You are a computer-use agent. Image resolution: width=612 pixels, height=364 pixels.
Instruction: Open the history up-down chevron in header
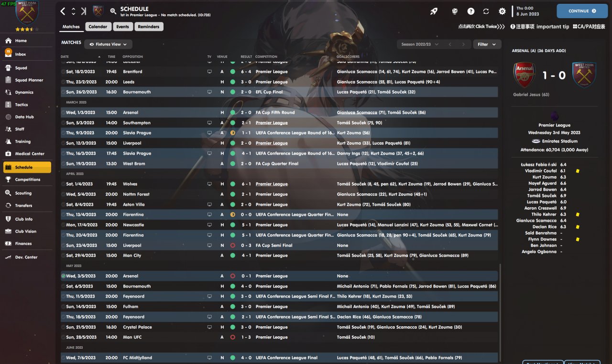tap(73, 11)
